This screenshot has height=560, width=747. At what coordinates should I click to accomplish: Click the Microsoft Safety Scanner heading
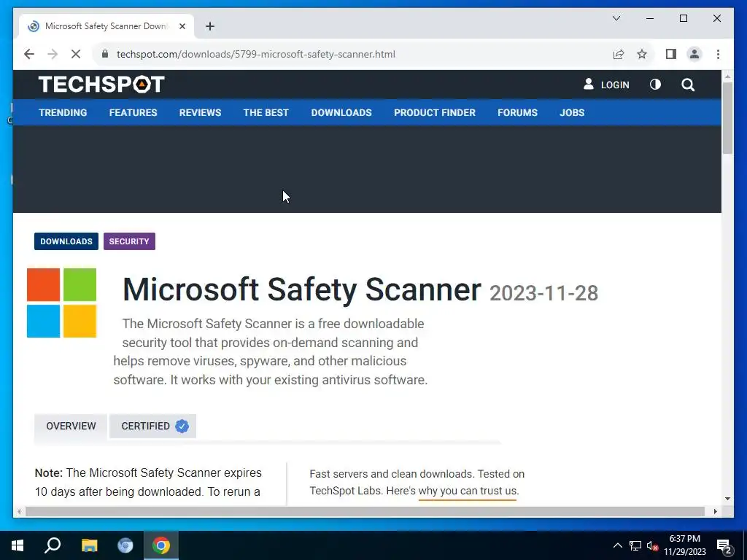[301, 289]
